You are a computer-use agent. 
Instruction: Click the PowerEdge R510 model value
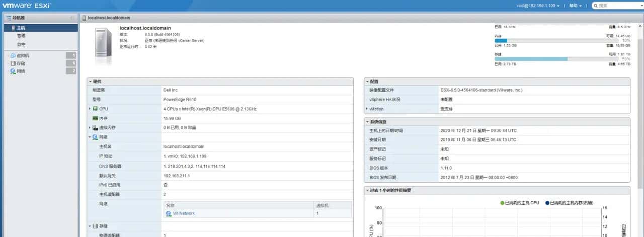180,99
